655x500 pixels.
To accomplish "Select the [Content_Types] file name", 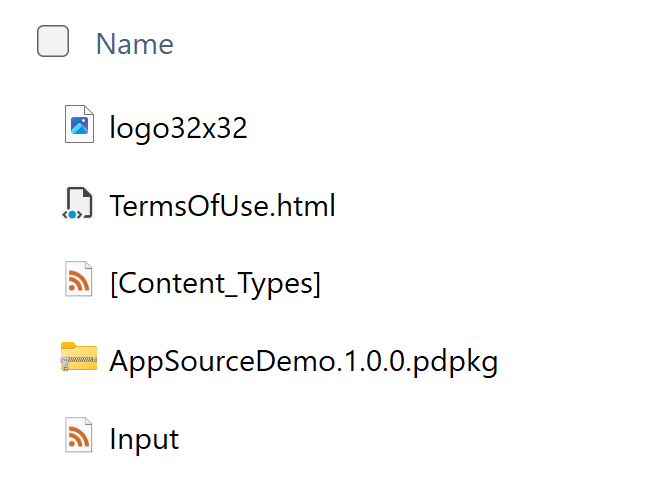I will click(215, 284).
